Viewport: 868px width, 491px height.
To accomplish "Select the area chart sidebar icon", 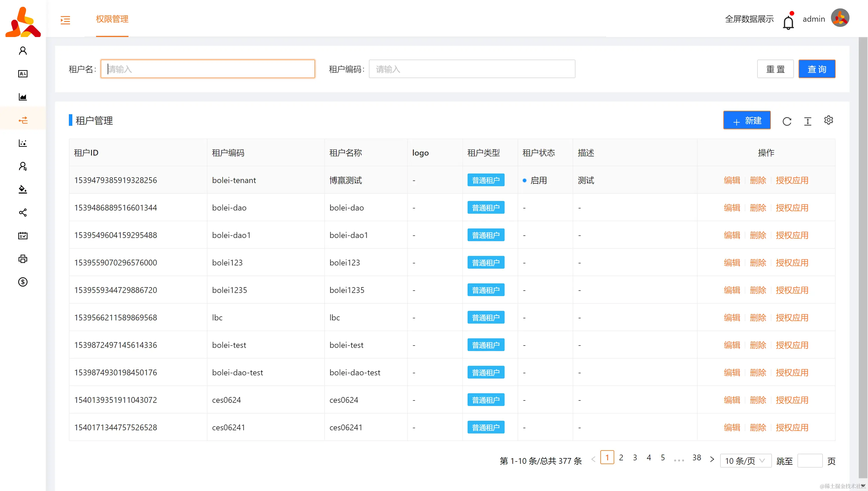I will click(23, 97).
